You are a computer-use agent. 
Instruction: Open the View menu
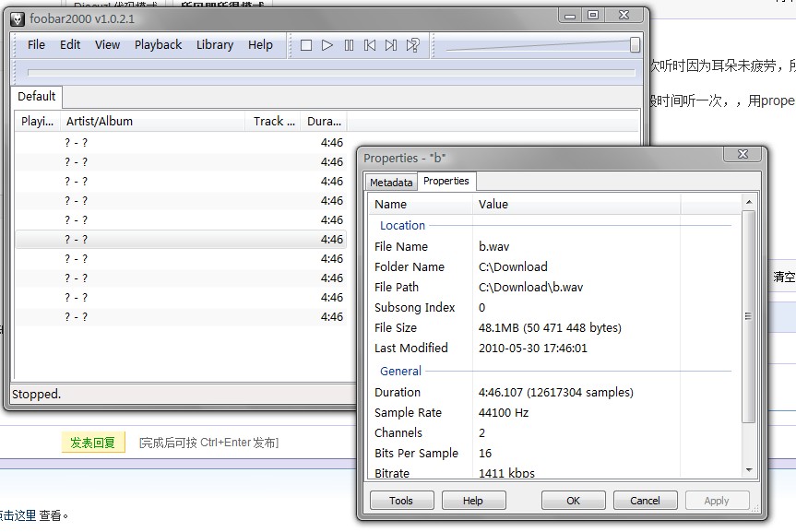click(107, 44)
